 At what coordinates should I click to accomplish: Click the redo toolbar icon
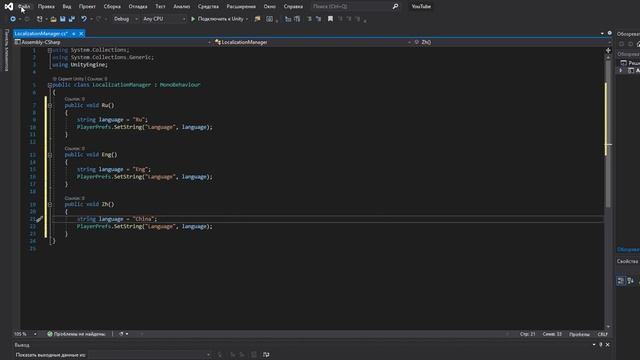tap(98, 19)
